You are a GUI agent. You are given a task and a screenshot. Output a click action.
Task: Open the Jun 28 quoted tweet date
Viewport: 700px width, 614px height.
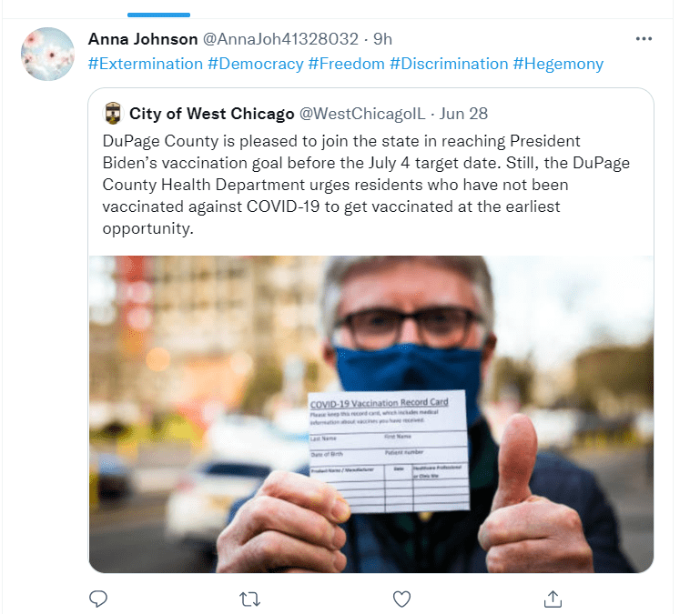[x=463, y=114]
